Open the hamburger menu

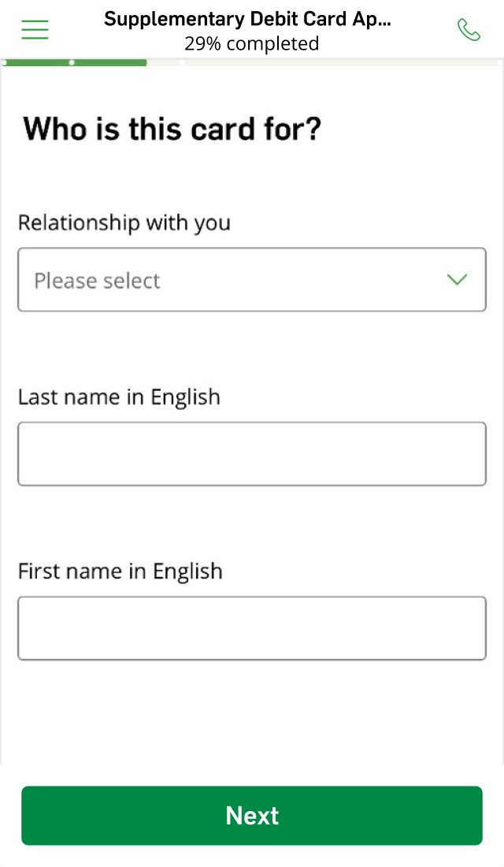point(35,30)
